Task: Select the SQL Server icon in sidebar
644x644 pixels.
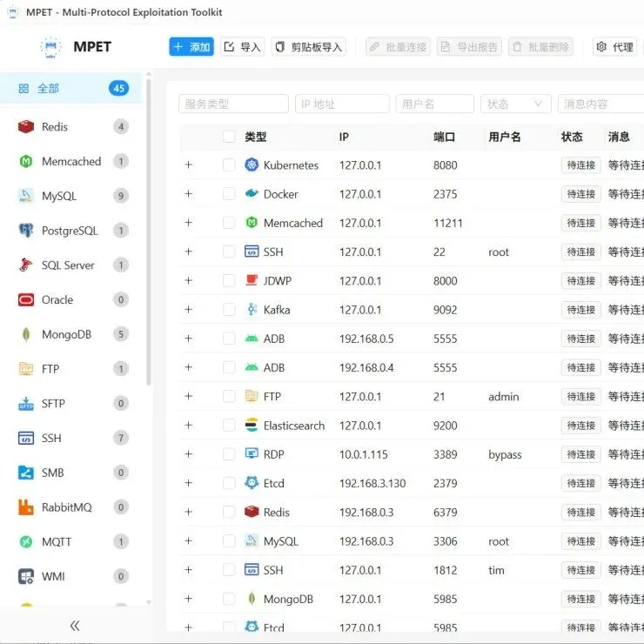Action: point(26,265)
